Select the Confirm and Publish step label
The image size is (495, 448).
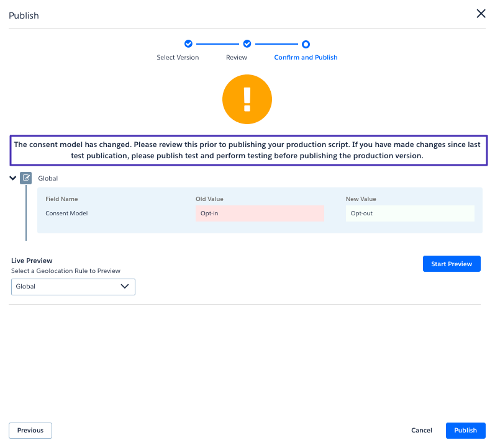click(306, 58)
